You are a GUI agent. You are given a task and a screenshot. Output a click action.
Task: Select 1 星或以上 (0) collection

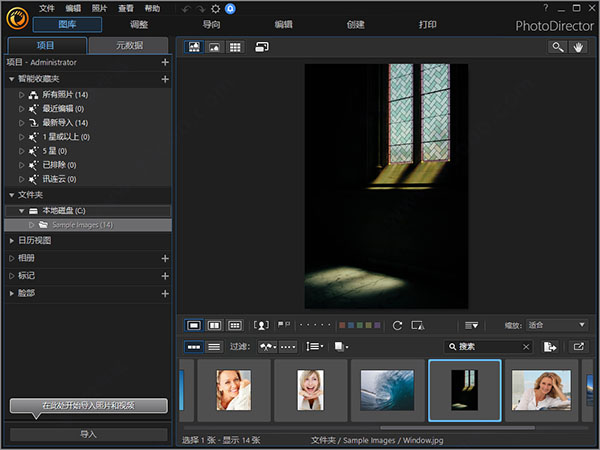[66, 137]
